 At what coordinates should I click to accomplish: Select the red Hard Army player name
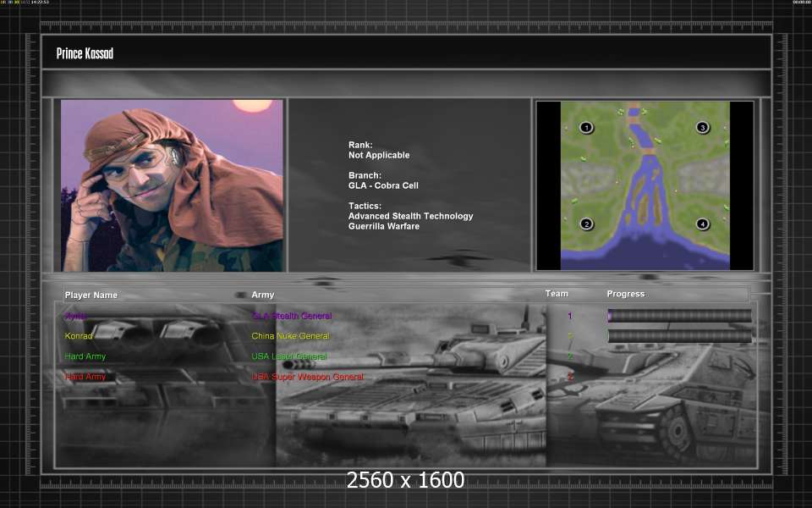85,377
